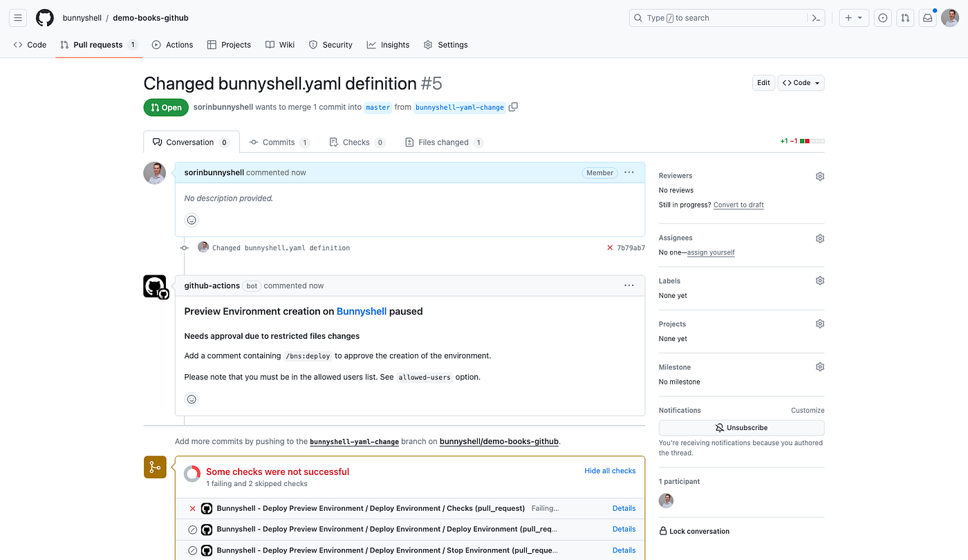Open the repository Settings tab
The height and width of the screenshot is (560, 968).
coord(445,45)
